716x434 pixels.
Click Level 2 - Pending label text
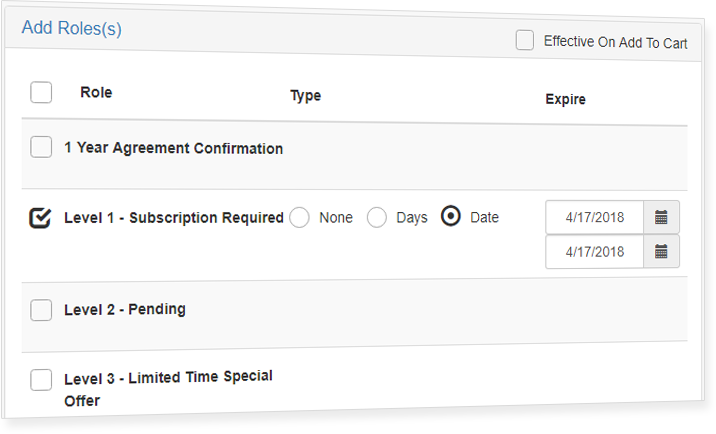click(125, 309)
